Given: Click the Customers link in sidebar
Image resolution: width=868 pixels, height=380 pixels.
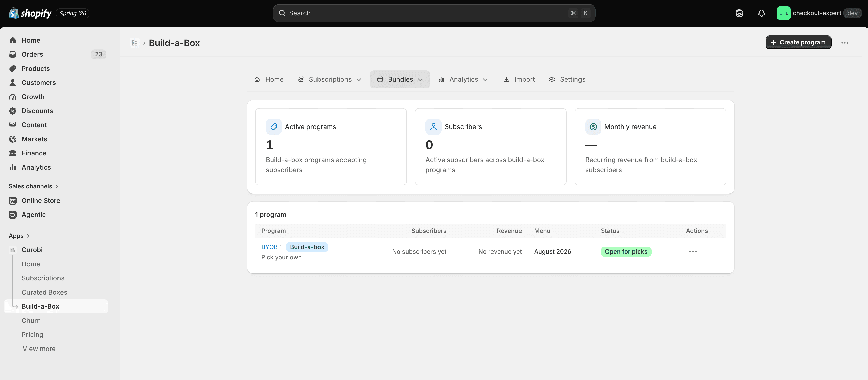Looking at the screenshot, I should point(39,83).
